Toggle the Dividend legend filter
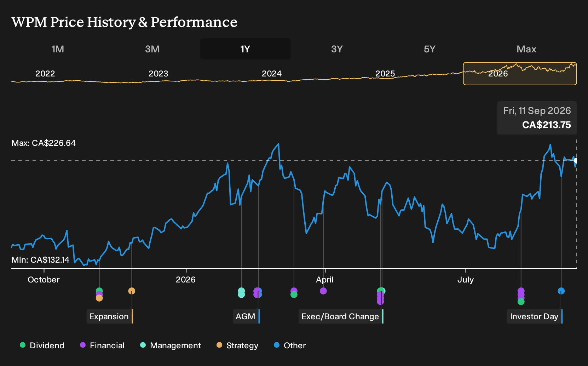Image resolution: width=588 pixels, height=366 pixels. 42,345
